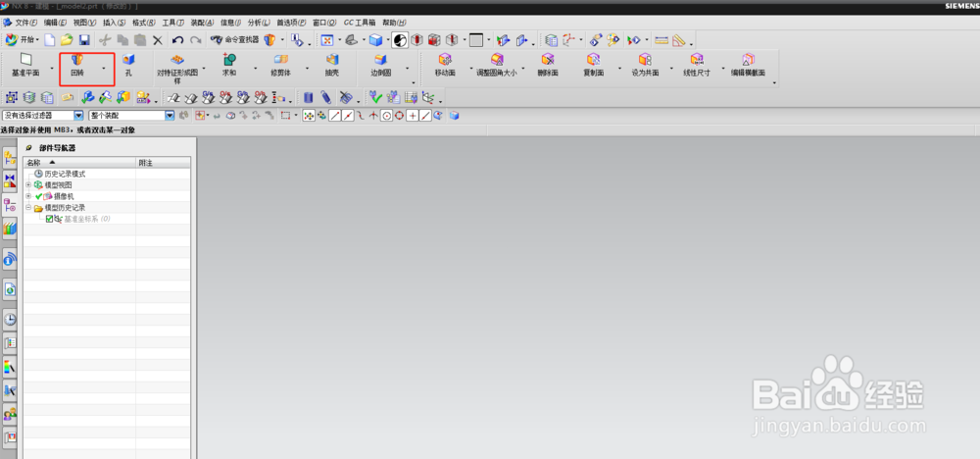The height and width of the screenshot is (459, 980).
Task: Toggle the 摄像机 green checkmark
Action: pyautogui.click(x=39, y=196)
